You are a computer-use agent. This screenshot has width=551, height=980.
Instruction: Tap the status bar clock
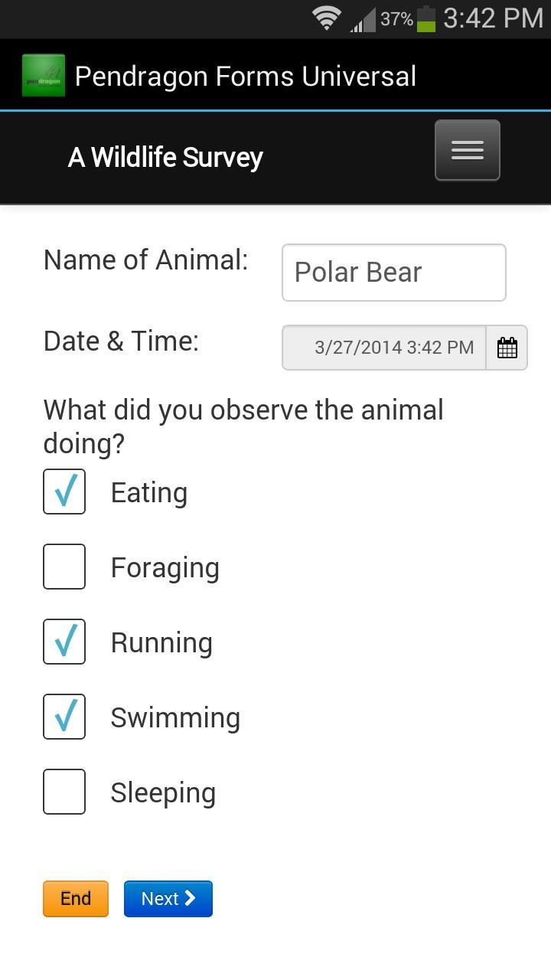point(493,18)
